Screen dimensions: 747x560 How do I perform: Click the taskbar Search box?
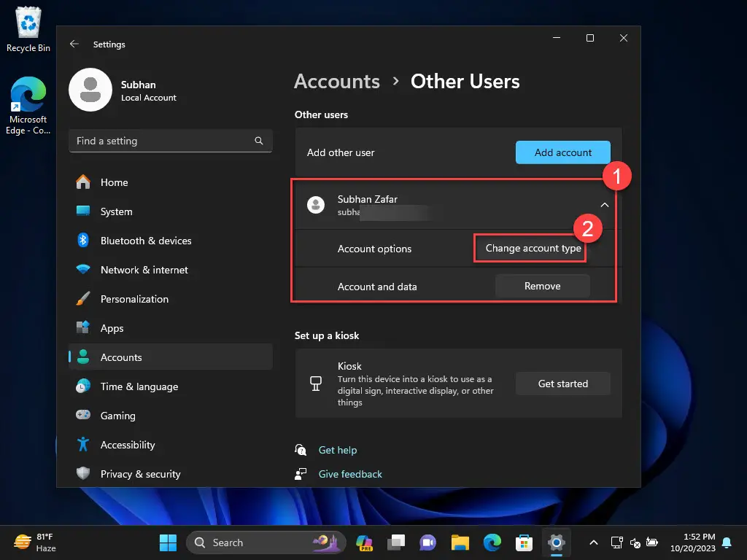click(266, 542)
